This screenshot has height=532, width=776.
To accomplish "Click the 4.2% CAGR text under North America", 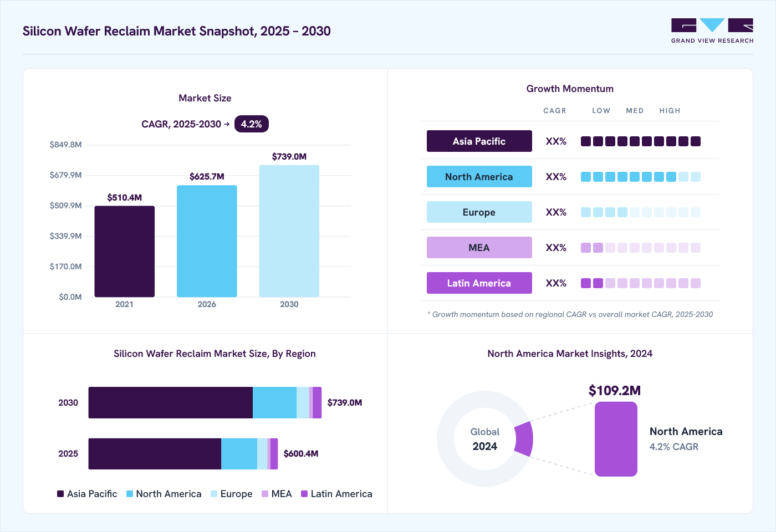I will (x=674, y=447).
